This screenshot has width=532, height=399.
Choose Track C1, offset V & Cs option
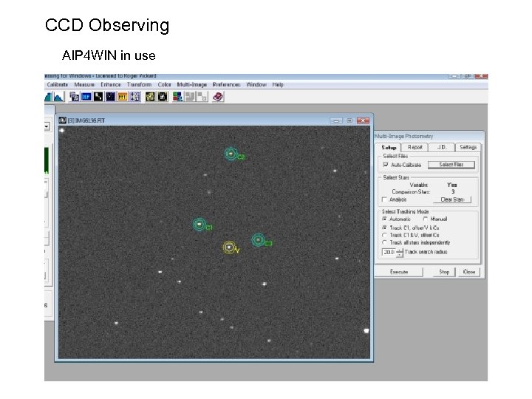pos(384,228)
